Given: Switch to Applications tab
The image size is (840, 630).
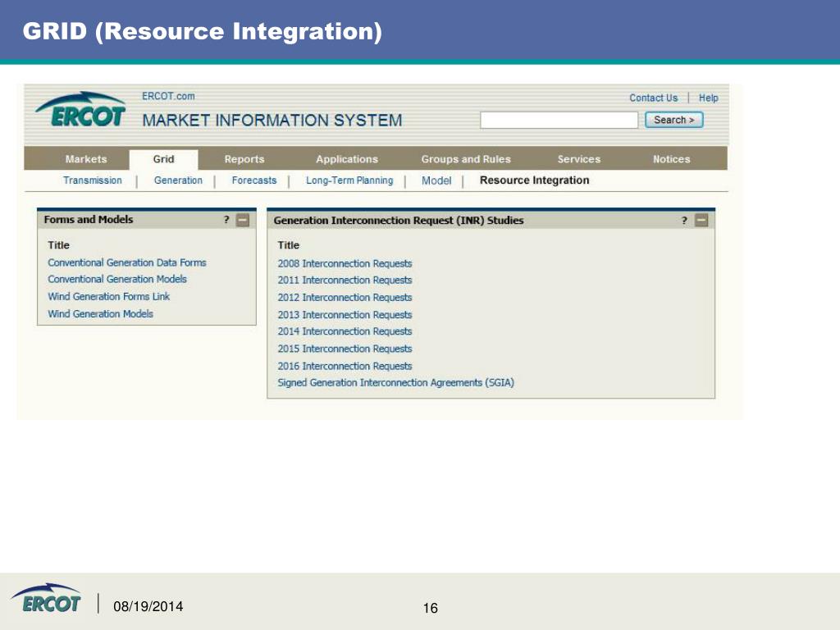Looking at the screenshot, I should pos(347,159).
